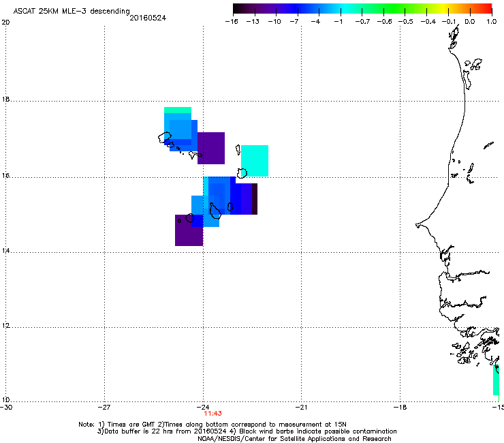Click the large cyan data square east of -24

pos(255,161)
